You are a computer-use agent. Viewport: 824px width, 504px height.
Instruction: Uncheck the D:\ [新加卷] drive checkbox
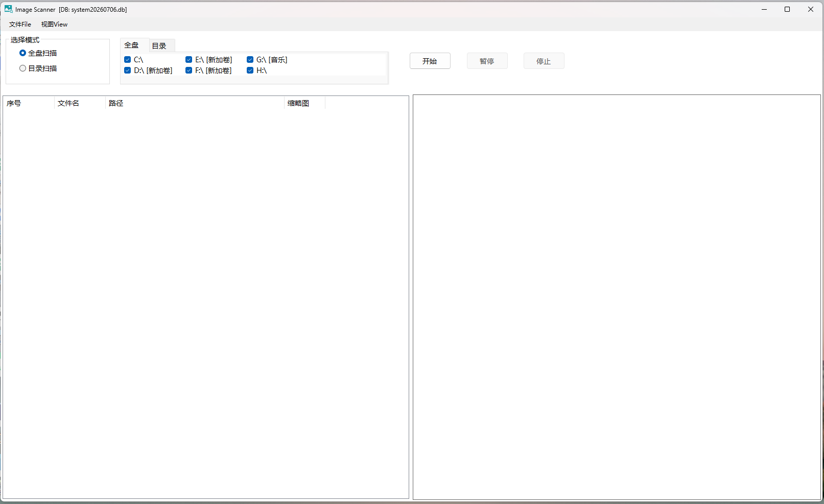click(128, 70)
